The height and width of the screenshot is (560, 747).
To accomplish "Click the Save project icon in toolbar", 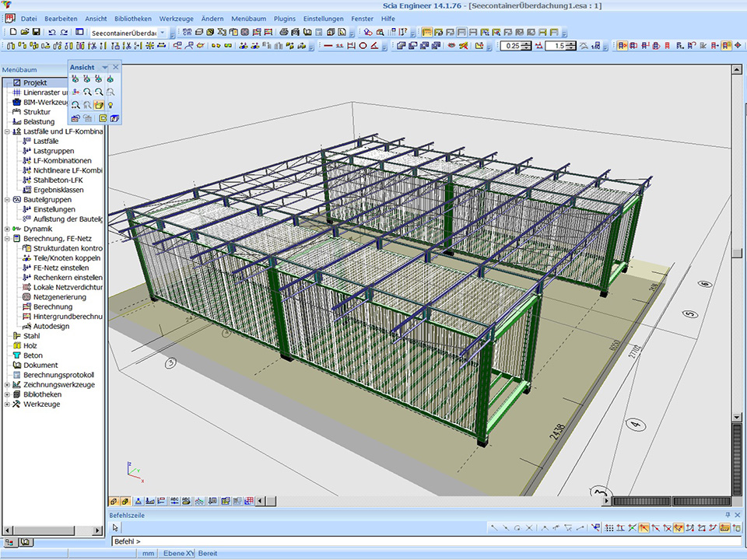I will (36, 33).
